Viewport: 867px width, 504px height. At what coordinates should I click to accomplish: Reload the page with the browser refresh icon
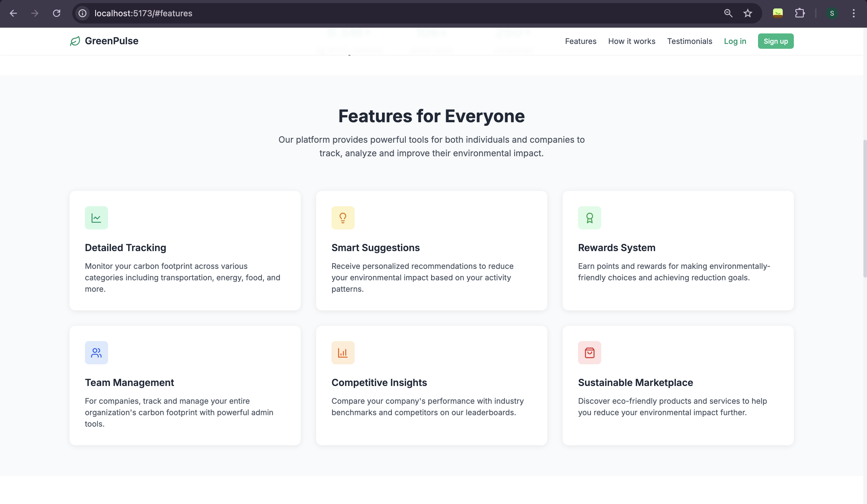click(56, 14)
